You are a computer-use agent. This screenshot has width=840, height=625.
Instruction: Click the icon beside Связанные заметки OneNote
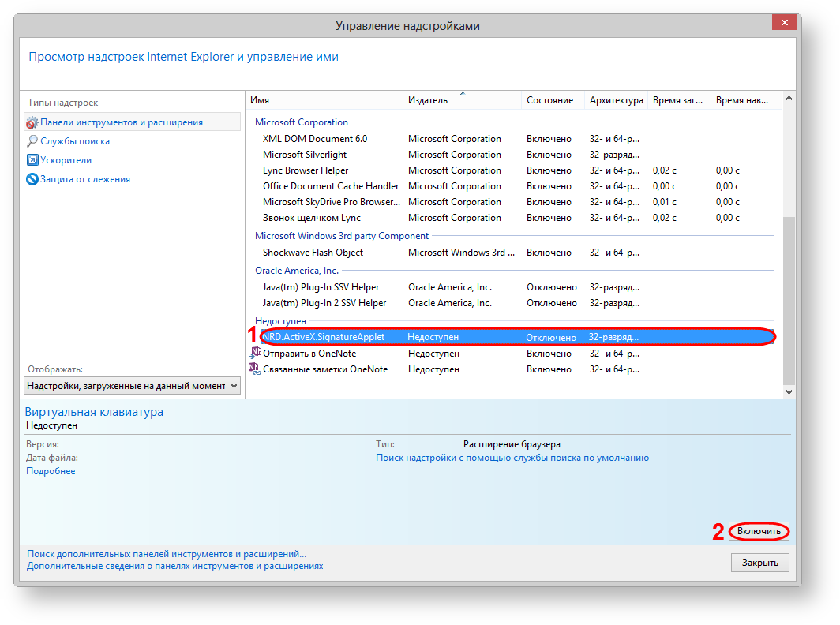pyautogui.click(x=254, y=369)
